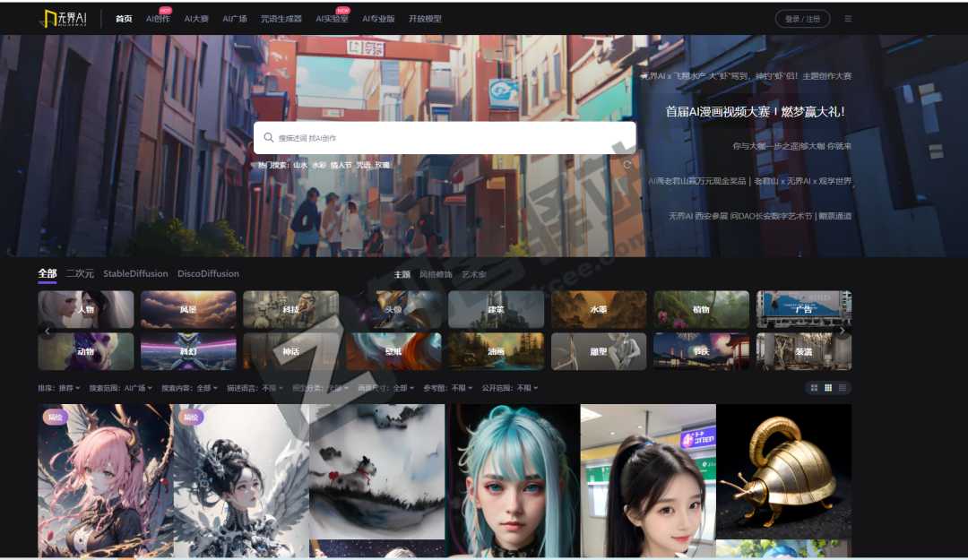968x560 pixels.
Task: Open the hamburger menu at top right
Action: pos(848,19)
